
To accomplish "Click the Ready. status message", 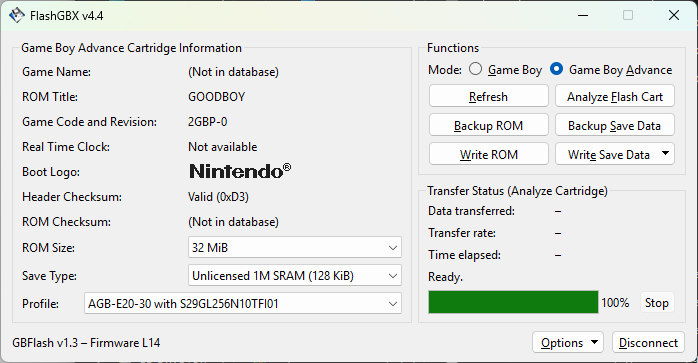I will coord(445,277).
